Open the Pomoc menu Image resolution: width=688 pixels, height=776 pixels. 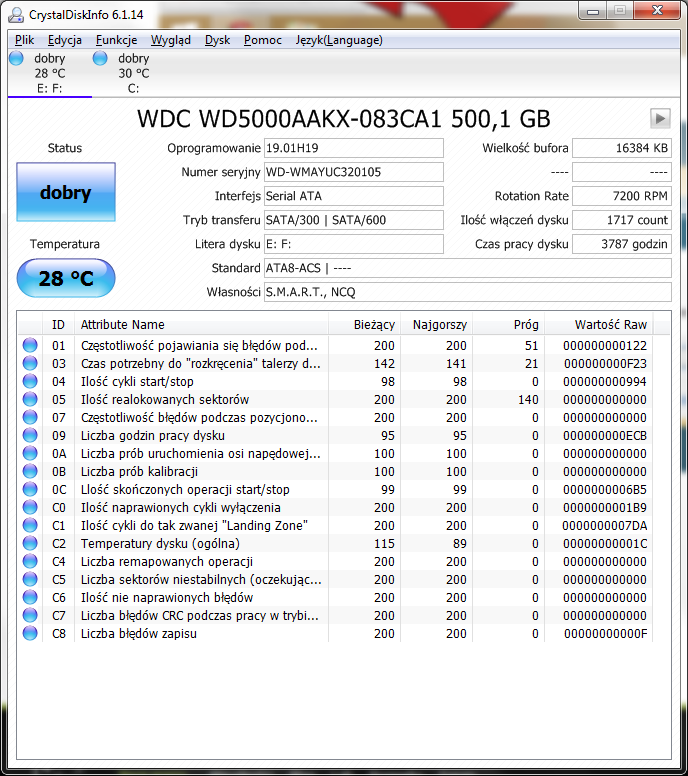pos(262,40)
